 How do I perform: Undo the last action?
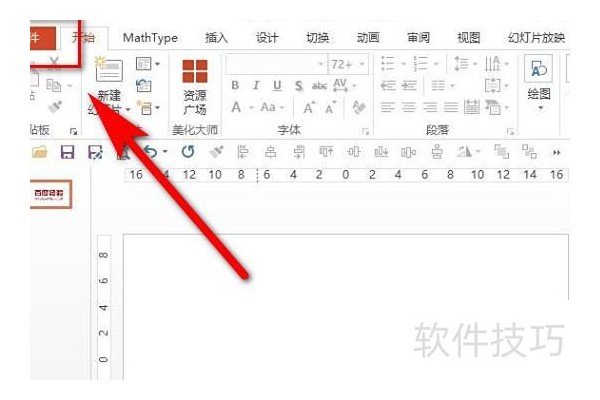150,152
